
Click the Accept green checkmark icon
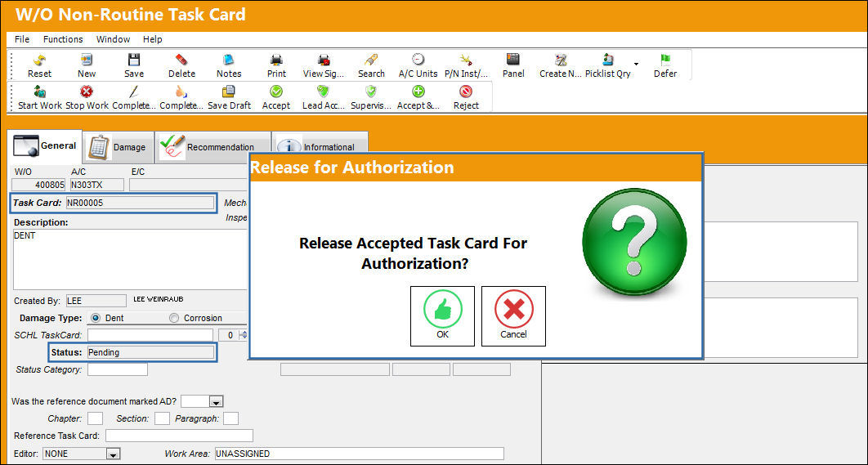[276, 92]
